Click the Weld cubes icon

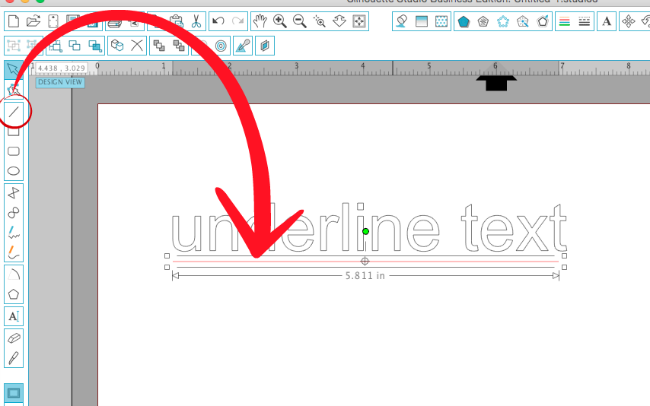point(117,45)
